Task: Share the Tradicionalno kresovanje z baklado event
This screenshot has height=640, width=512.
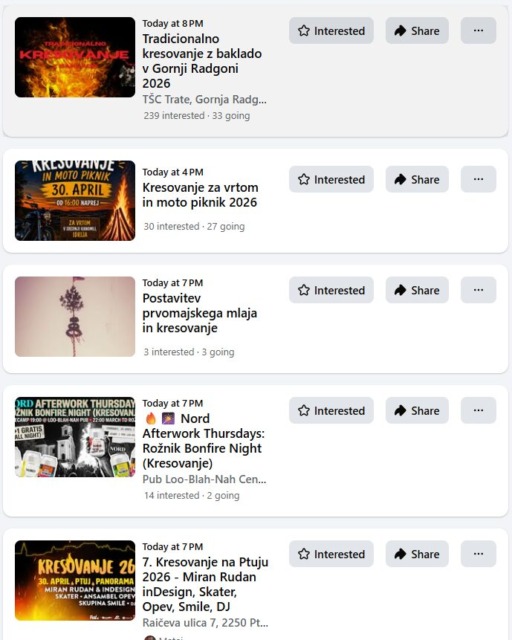Action: [417, 31]
